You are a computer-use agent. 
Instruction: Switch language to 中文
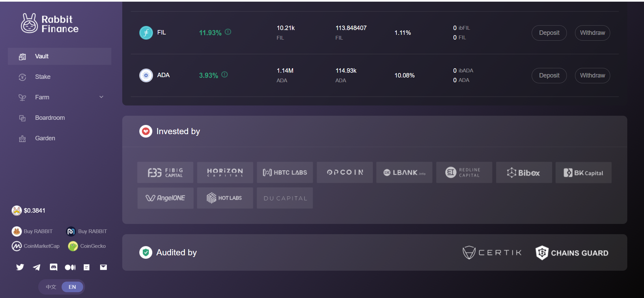click(x=51, y=287)
